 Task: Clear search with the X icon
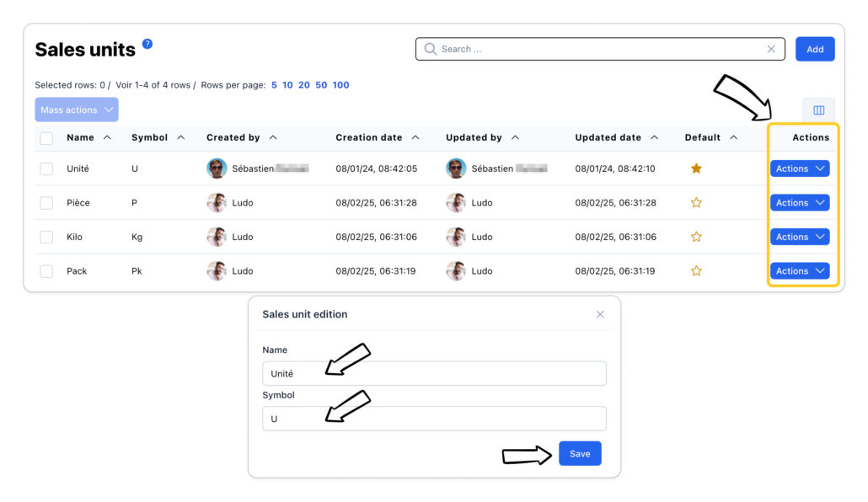coord(770,49)
